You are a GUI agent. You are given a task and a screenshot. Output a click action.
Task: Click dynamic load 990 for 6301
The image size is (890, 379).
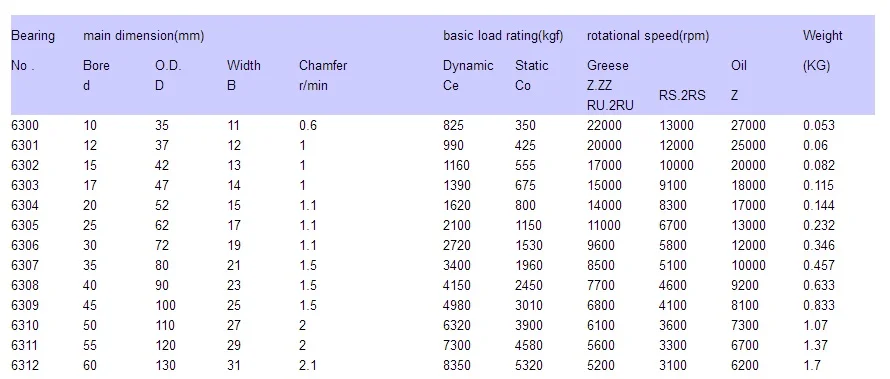point(454,145)
